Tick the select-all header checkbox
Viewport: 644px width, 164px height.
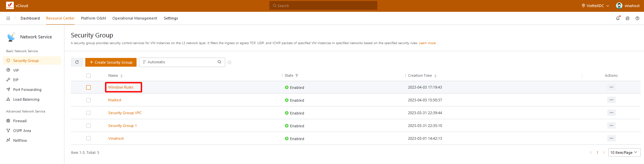pyautogui.click(x=88, y=76)
